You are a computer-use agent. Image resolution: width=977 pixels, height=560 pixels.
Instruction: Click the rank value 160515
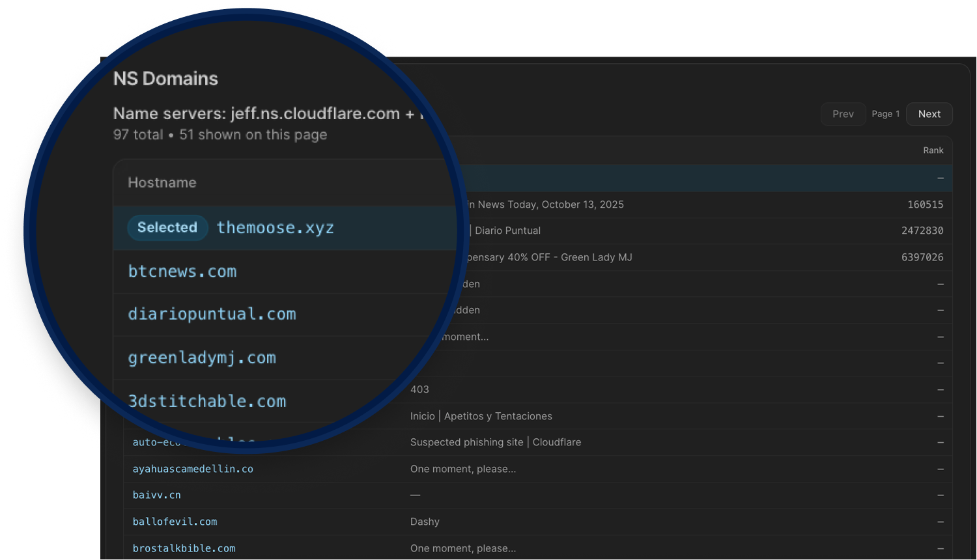tap(925, 204)
